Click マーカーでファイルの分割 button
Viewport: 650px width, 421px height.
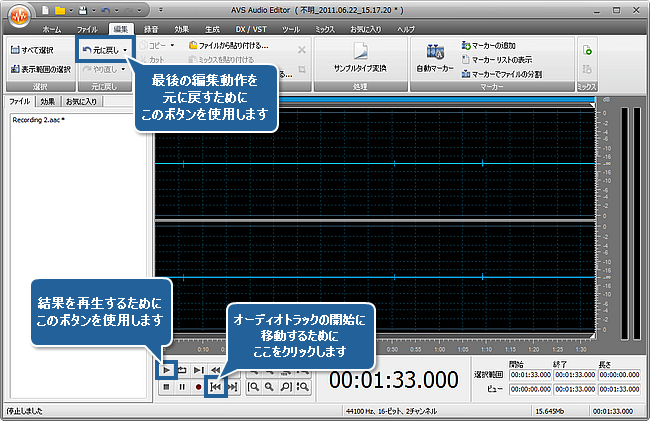pyautogui.click(x=502, y=74)
